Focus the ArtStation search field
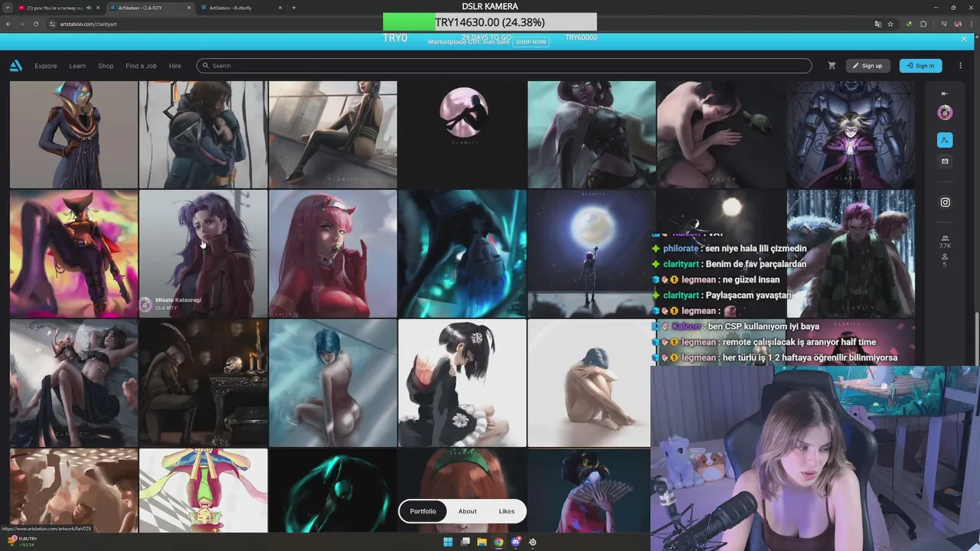The height and width of the screenshot is (551, 980). 504,66
